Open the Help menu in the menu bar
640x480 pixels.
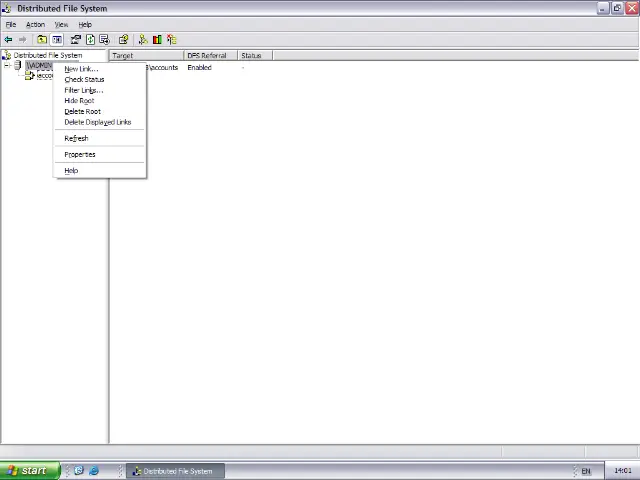85,24
